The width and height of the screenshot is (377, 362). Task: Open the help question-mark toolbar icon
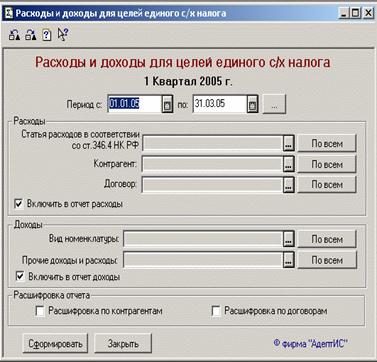point(47,35)
